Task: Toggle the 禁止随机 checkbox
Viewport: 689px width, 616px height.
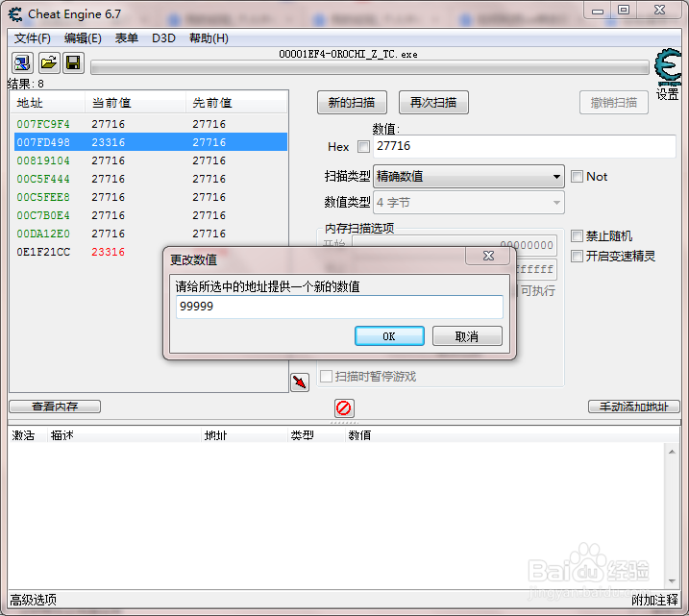Action: coord(577,236)
